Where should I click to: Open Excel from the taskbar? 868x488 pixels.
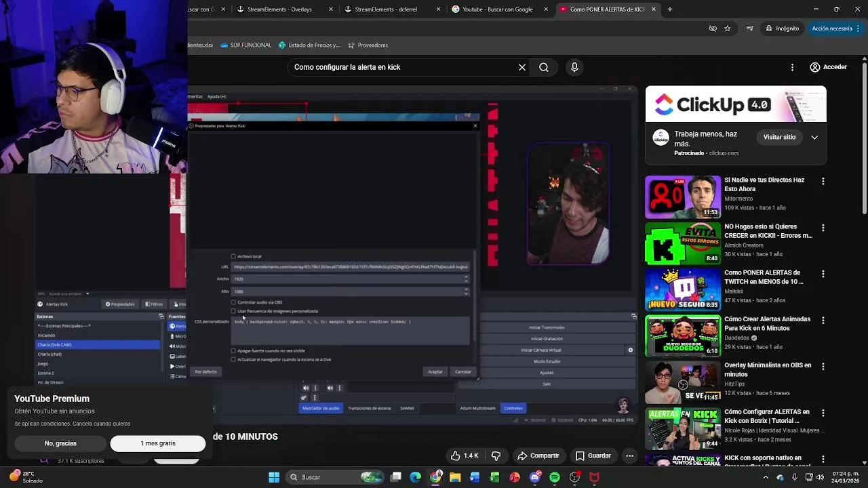(495, 477)
